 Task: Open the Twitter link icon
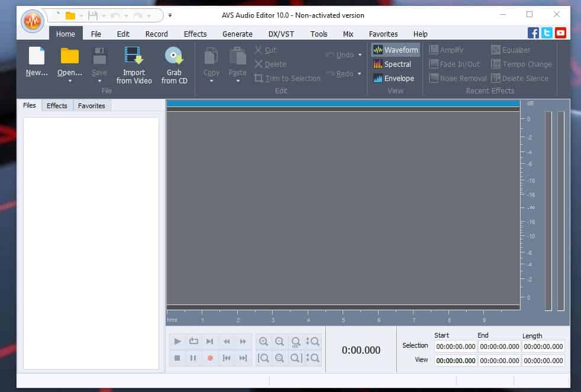tap(547, 33)
